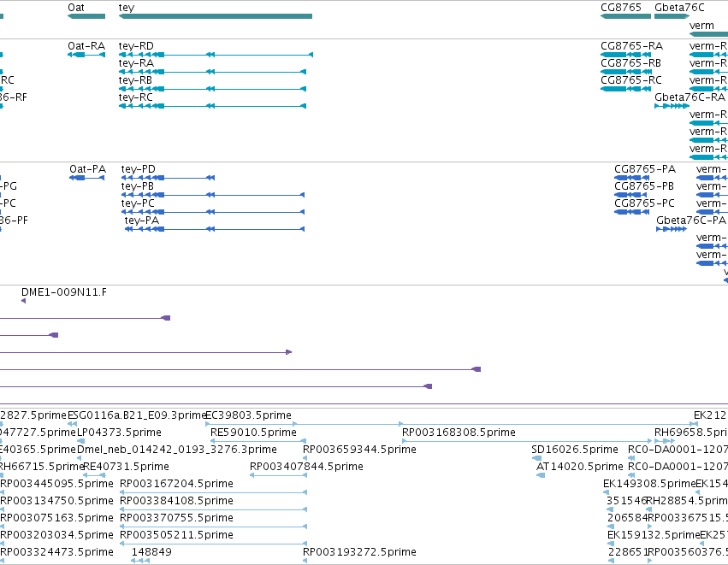Click the verm gene label

[x=701, y=26]
